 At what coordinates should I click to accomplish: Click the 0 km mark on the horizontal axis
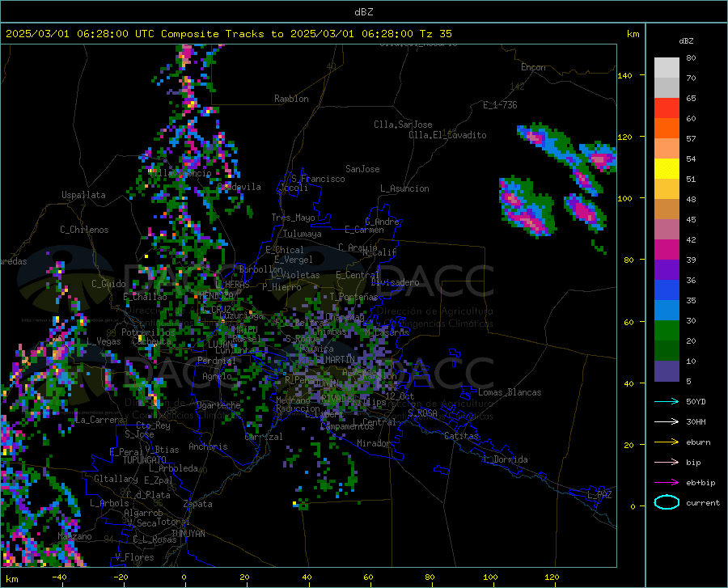[184, 577]
